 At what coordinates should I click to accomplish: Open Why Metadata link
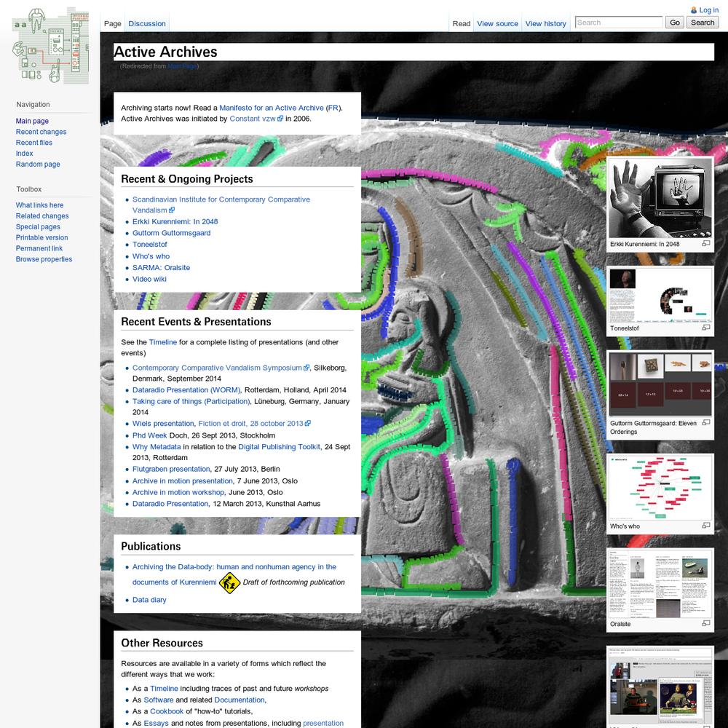(157, 447)
